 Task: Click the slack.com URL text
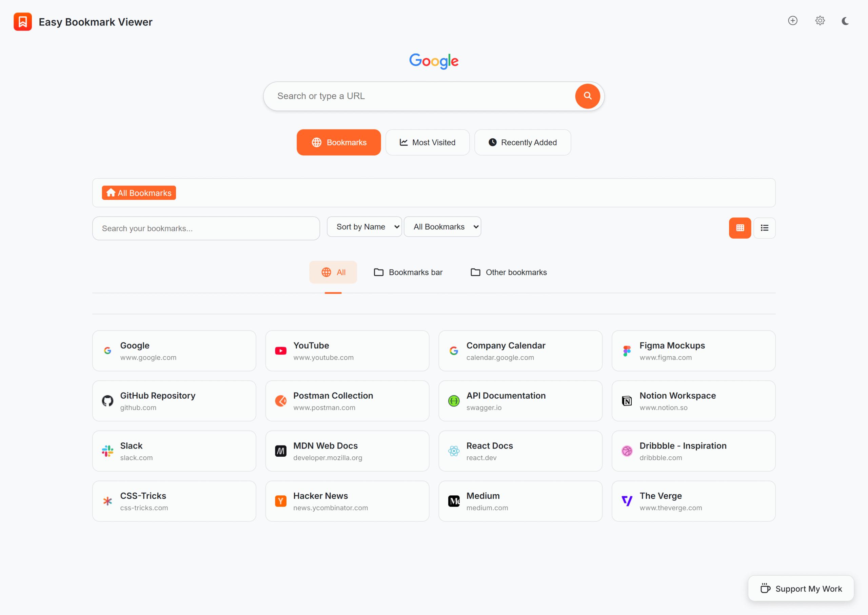coord(136,457)
